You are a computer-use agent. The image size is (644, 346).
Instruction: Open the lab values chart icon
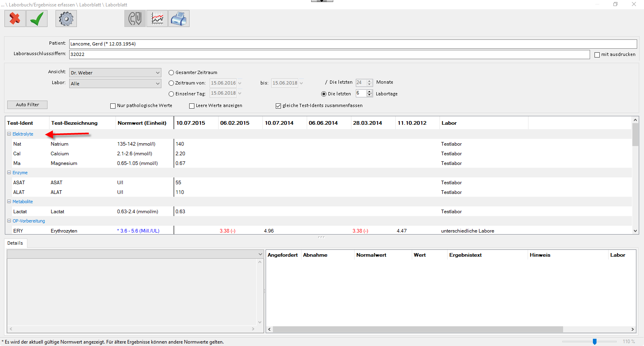click(x=157, y=19)
